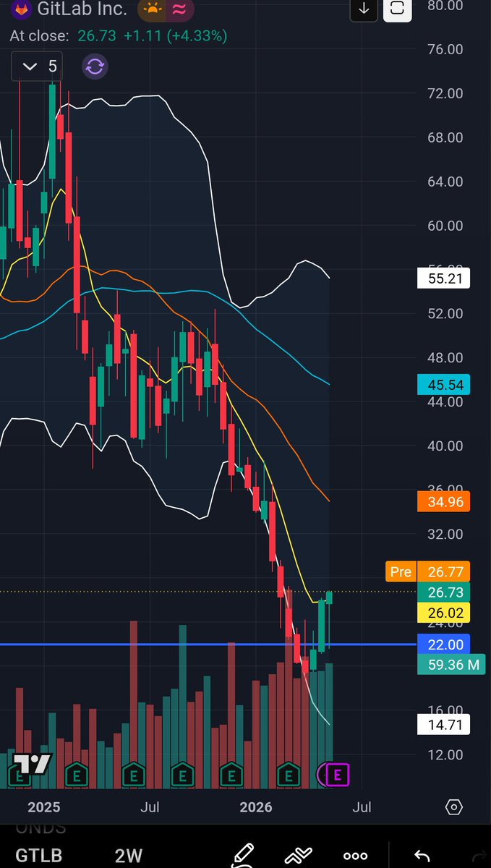Open the white layout rectangle button

click(x=397, y=9)
